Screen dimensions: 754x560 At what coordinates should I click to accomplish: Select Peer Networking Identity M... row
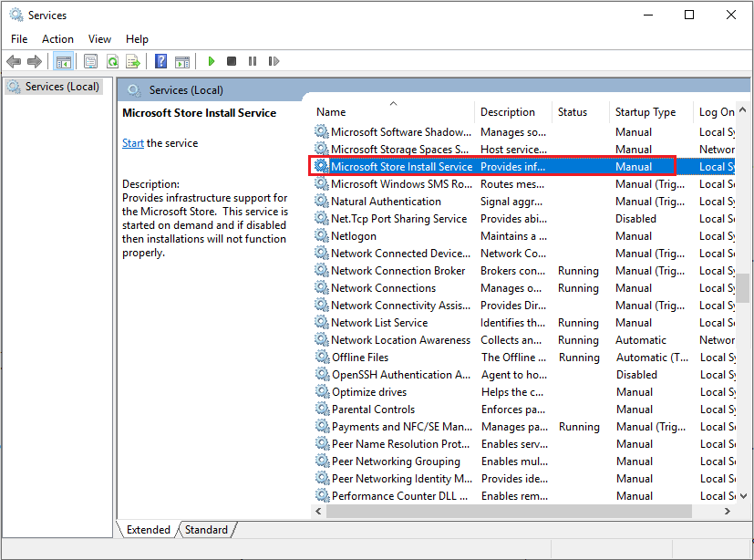pyautogui.click(x=523, y=478)
